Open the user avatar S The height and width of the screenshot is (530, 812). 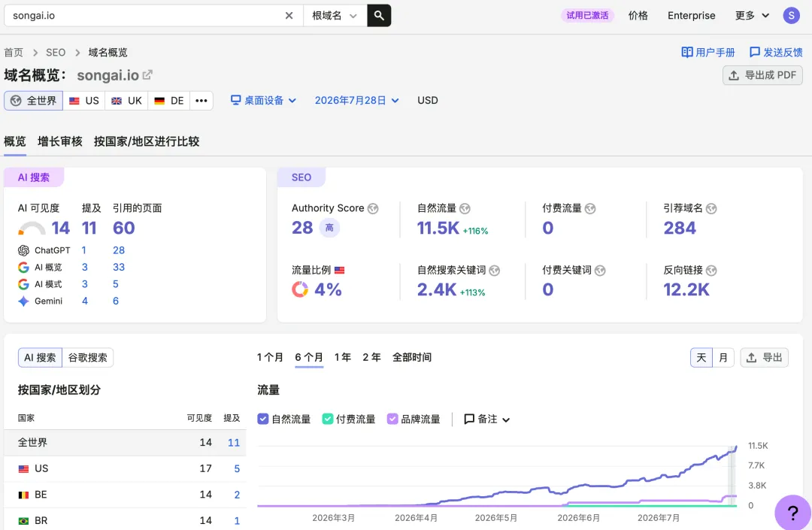pyautogui.click(x=791, y=16)
